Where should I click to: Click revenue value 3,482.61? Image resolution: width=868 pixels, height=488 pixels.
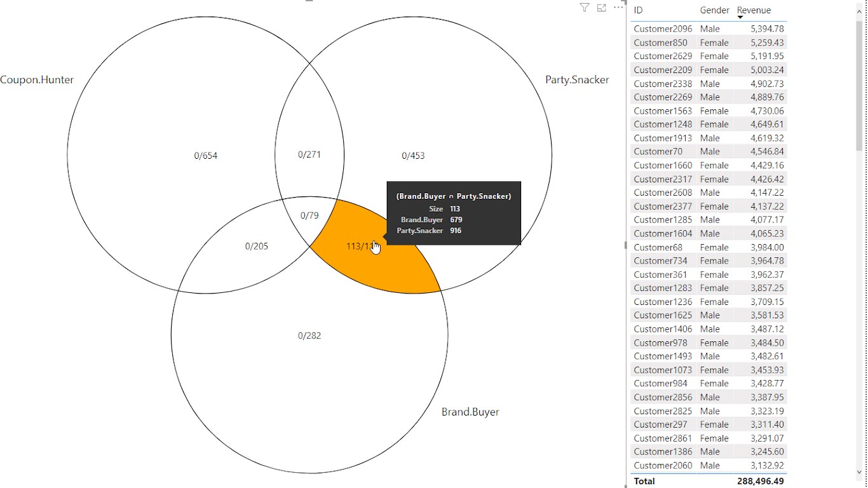[x=767, y=356]
